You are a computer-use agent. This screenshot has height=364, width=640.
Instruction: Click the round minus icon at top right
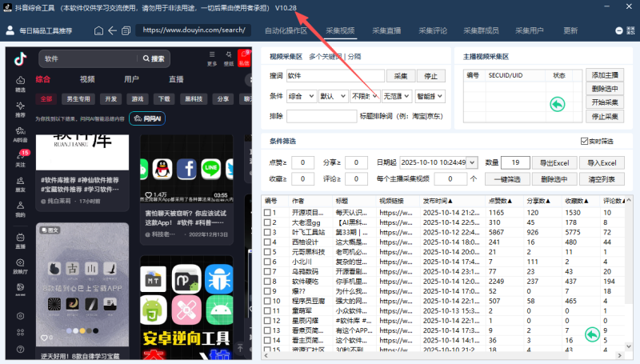tap(618, 30)
